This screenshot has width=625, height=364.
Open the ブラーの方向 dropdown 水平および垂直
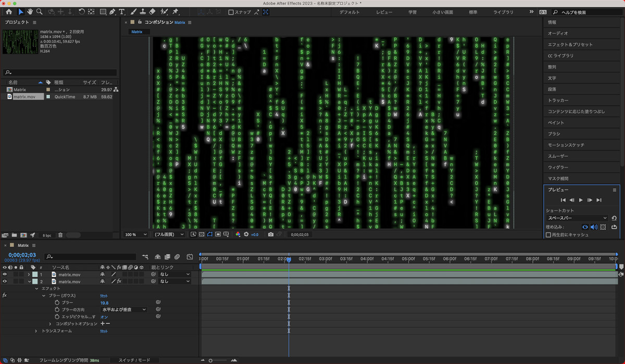coord(123,310)
